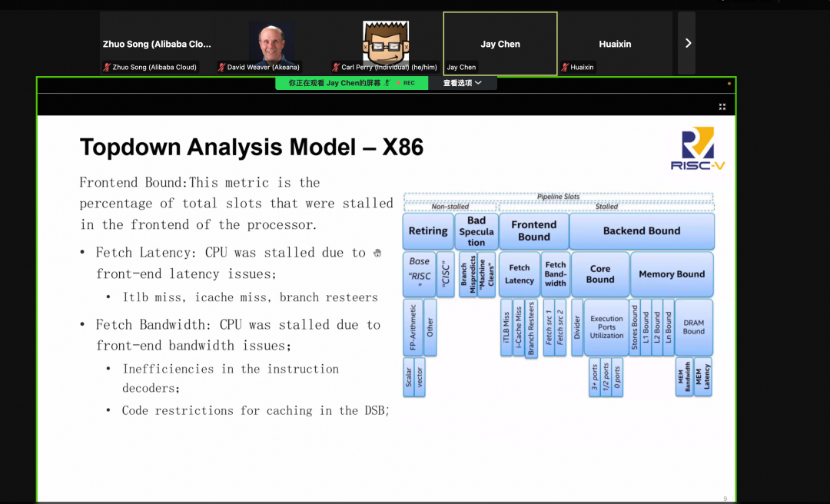Screen dimensions: 830x504
Task: Click the Memory Bound diagram block
Action: [x=672, y=274]
